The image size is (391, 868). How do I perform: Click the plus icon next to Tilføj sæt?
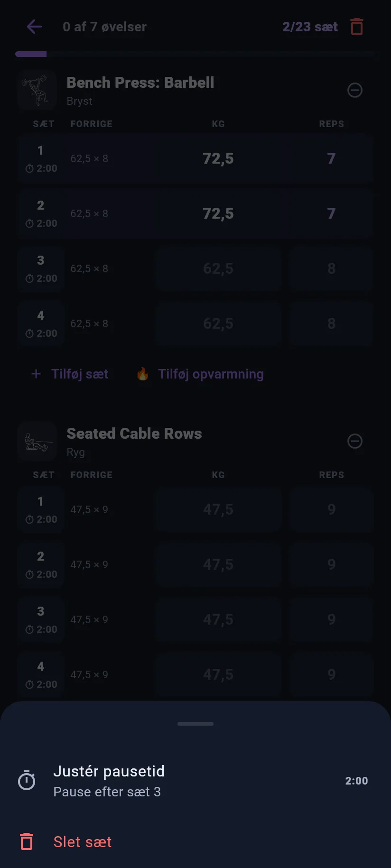[36, 374]
